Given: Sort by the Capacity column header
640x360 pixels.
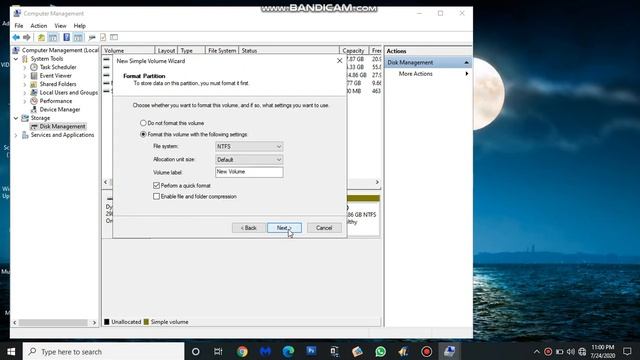Looking at the screenshot, I should 354,51.
